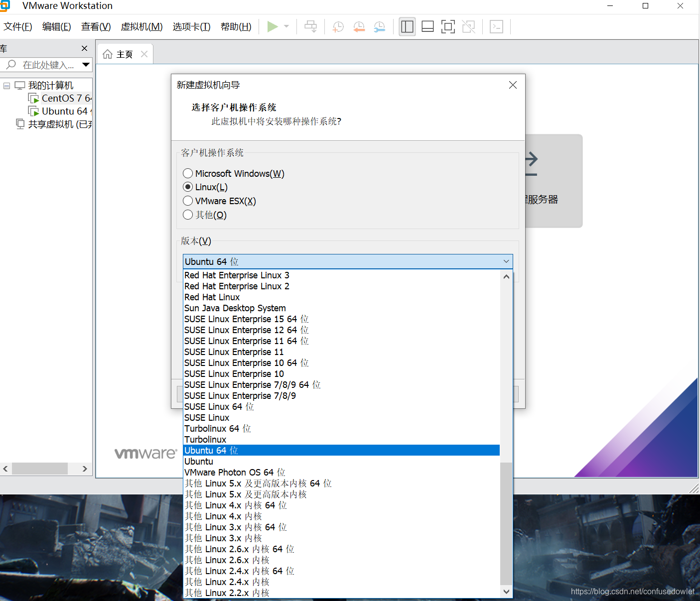This screenshot has height=601, width=700.
Task: Choose SUSE Linux Enterprise 11 without 64 位
Action: [x=341, y=352]
